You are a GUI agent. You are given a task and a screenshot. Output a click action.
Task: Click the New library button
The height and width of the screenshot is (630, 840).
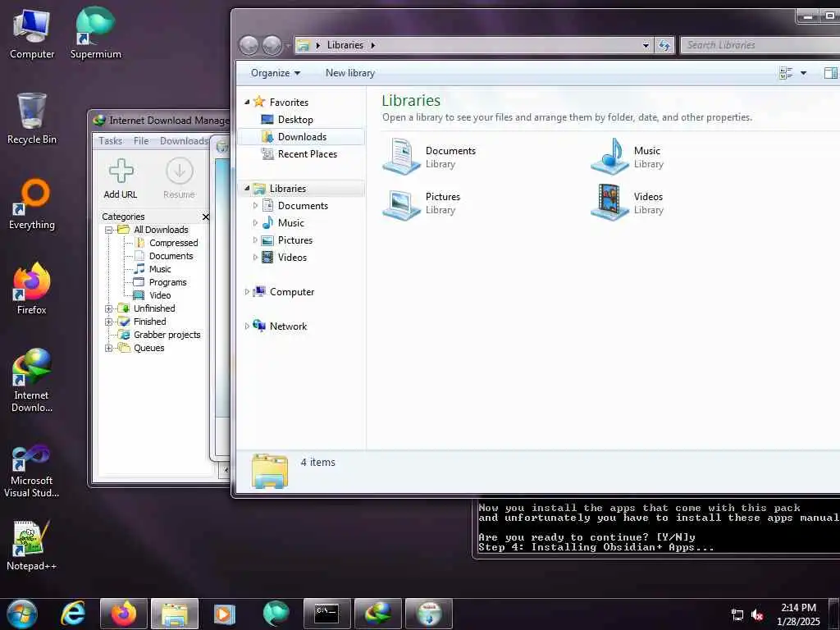pos(349,73)
